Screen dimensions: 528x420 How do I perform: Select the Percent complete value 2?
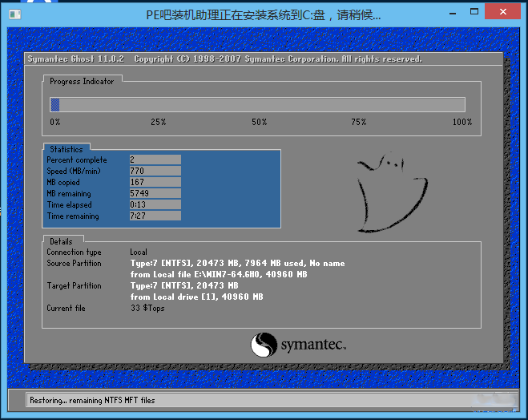click(x=155, y=160)
